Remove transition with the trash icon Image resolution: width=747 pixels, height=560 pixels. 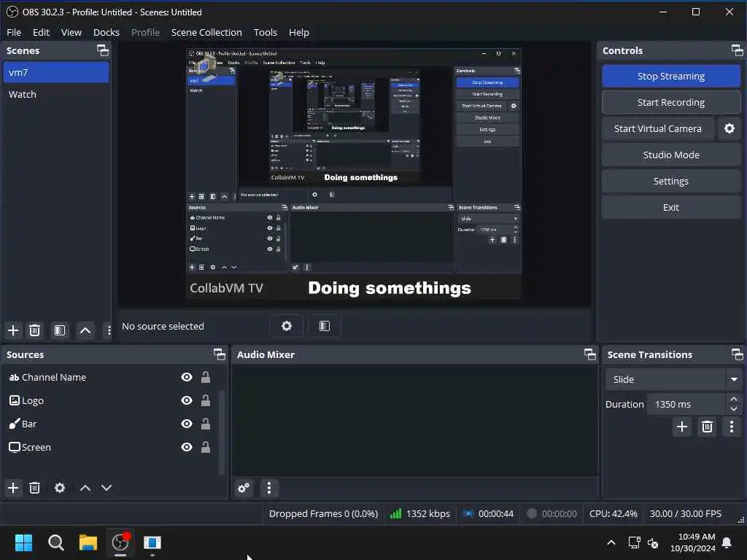coord(707,427)
